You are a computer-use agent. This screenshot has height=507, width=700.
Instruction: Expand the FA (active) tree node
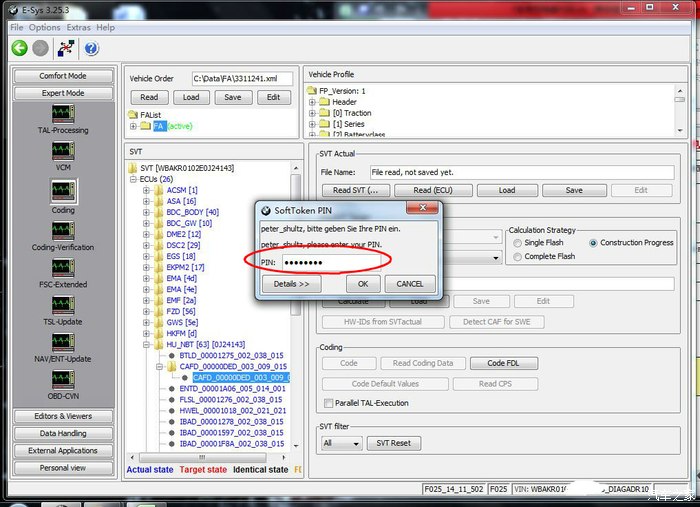[133, 126]
